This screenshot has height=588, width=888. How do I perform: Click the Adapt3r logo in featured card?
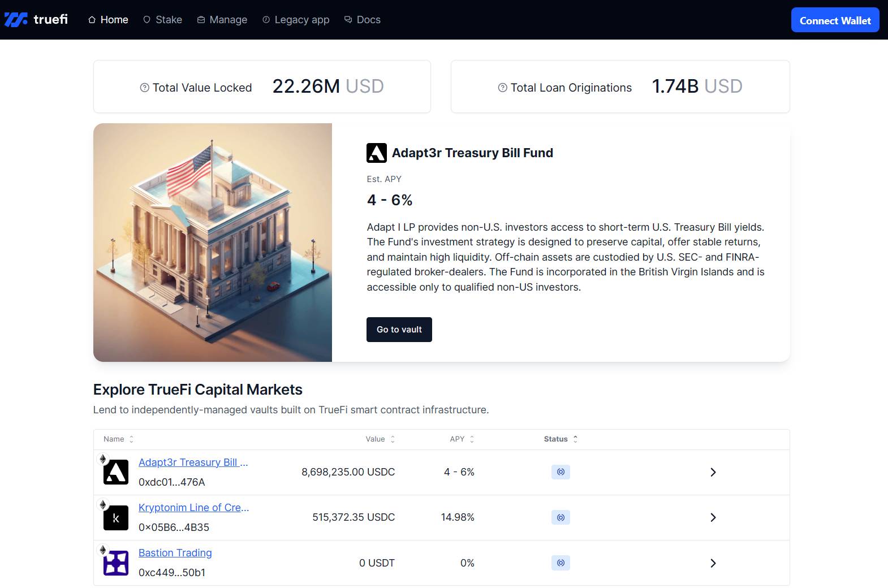(377, 153)
